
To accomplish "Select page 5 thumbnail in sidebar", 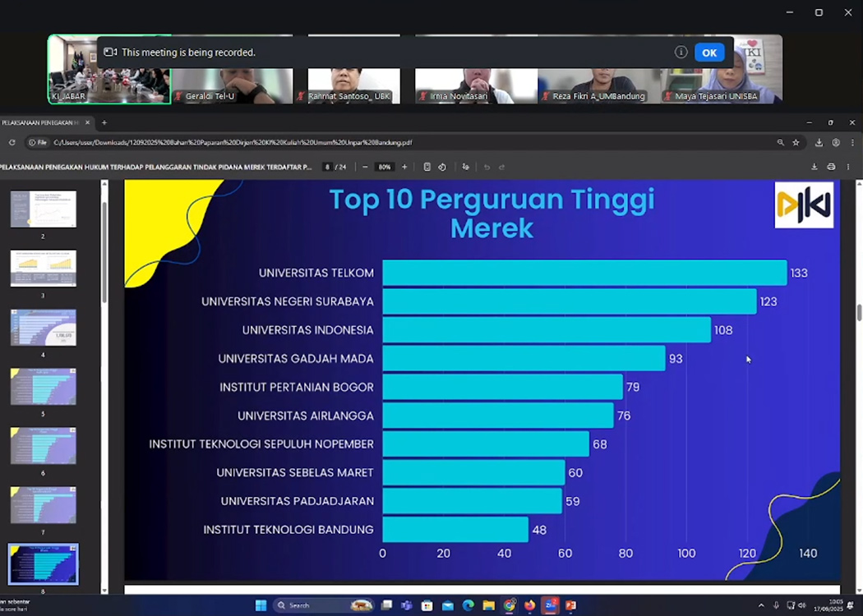I will [x=43, y=387].
